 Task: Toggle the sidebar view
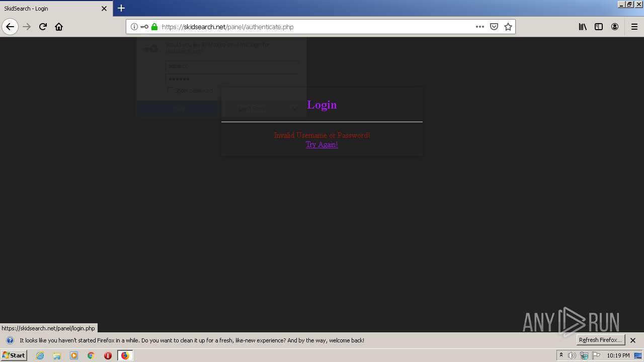599,27
